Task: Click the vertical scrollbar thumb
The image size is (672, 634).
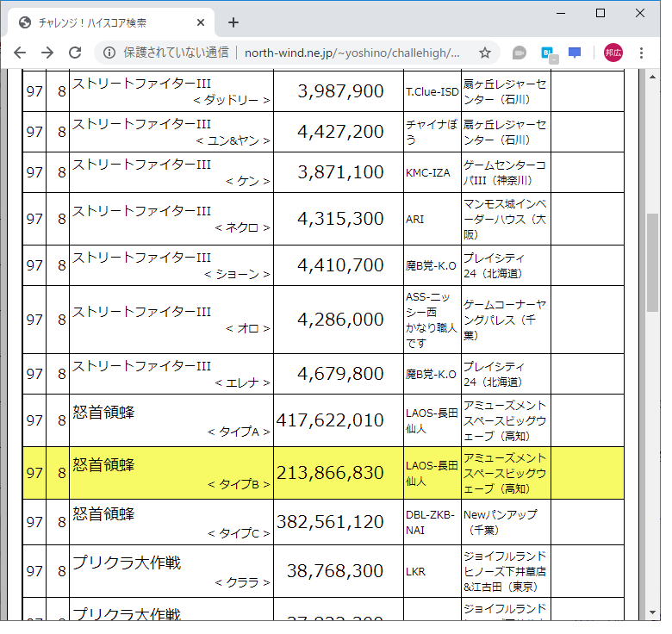Action: tap(652, 263)
